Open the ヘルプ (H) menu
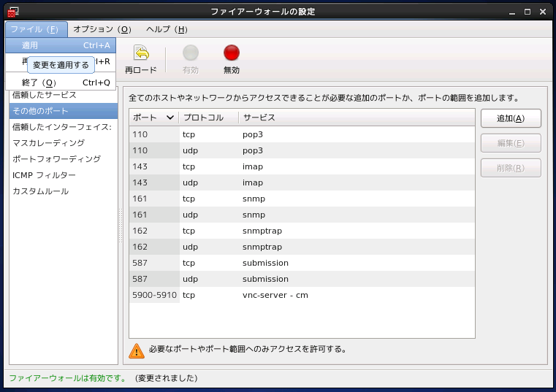The image size is (556, 392). (x=167, y=29)
